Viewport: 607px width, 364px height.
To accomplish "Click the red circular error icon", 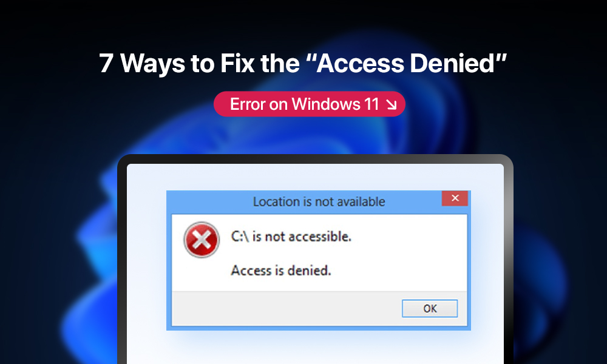I will pyautogui.click(x=202, y=240).
